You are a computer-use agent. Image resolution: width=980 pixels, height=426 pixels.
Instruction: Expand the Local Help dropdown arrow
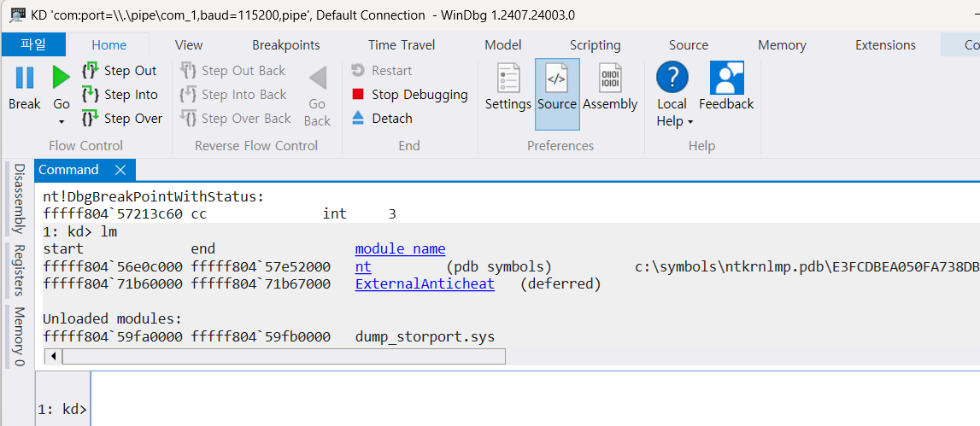(x=690, y=122)
